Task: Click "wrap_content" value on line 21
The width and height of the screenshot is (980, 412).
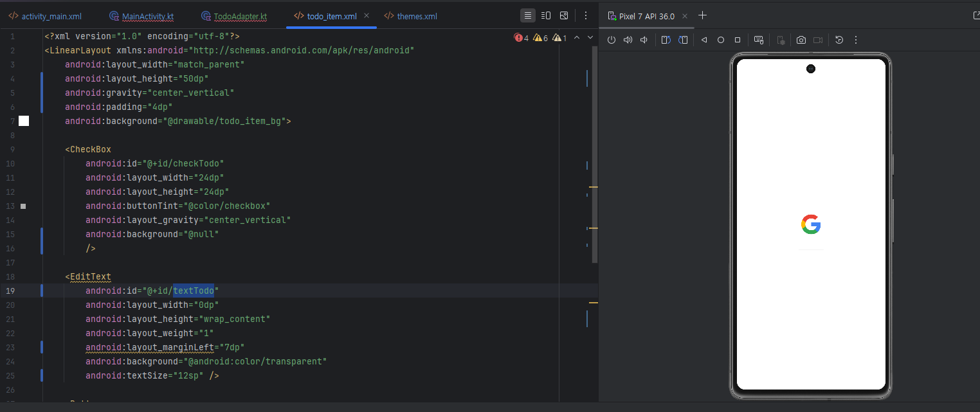Action: 235,319
